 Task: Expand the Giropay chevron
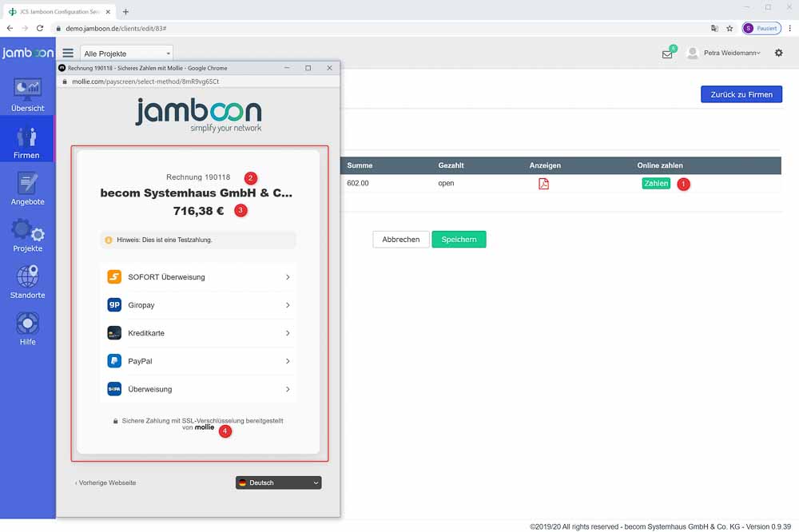[288, 304]
